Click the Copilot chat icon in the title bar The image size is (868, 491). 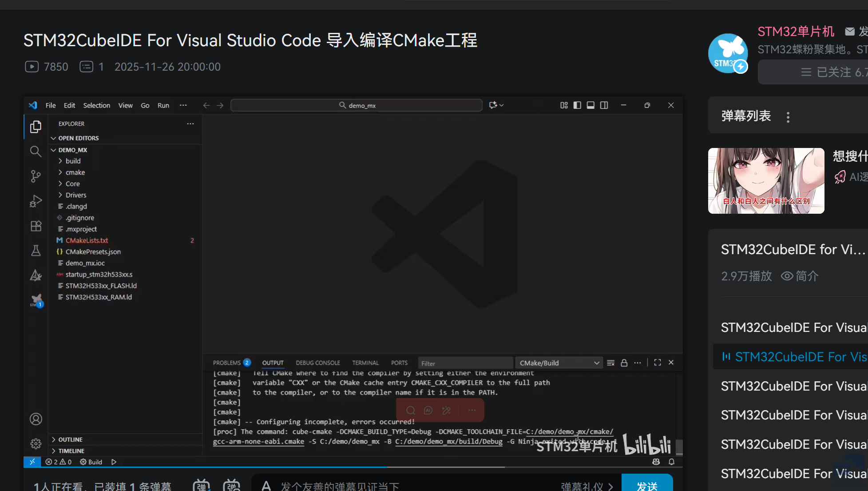point(493,105)
